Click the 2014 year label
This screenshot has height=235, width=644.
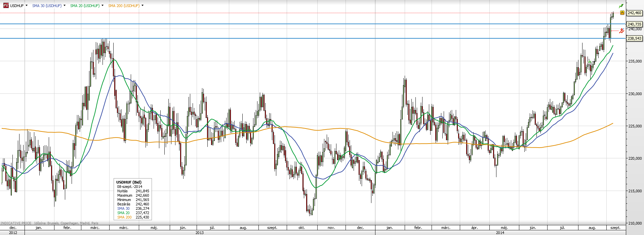tap(500, 232)
